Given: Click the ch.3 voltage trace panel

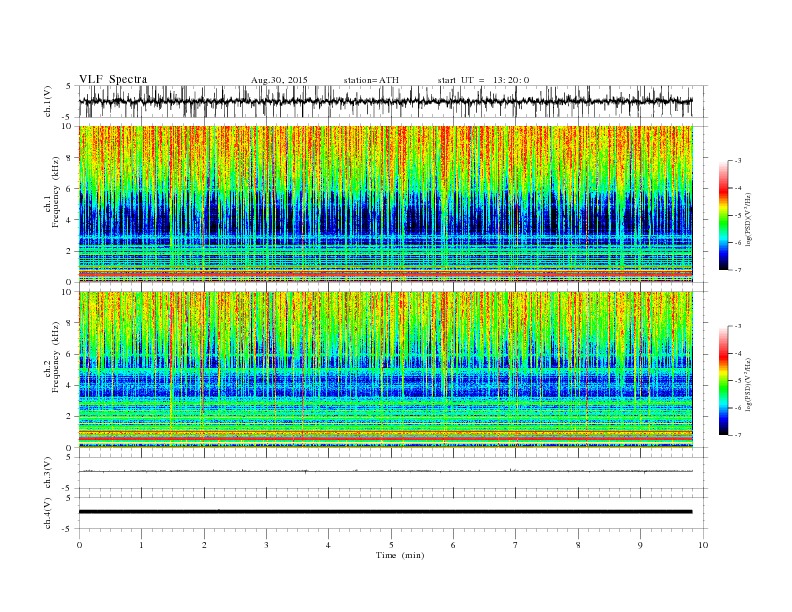Looking at the screenshot, I should pos(393,473).
